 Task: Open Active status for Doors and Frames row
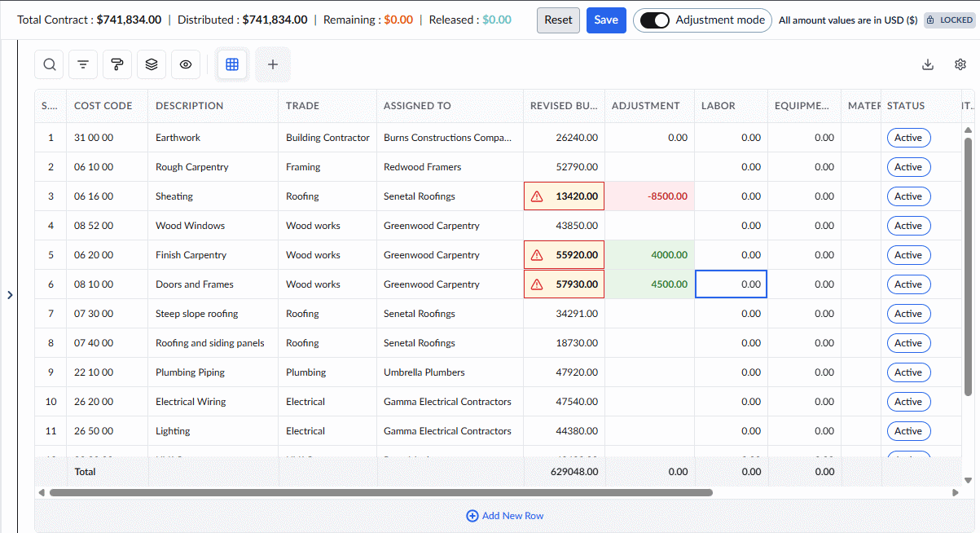point(908,284)
